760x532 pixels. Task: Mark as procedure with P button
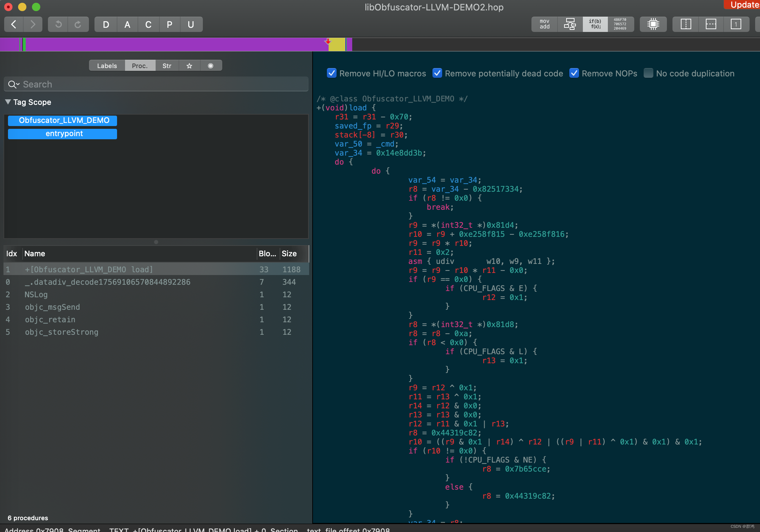tap(170, 24)
